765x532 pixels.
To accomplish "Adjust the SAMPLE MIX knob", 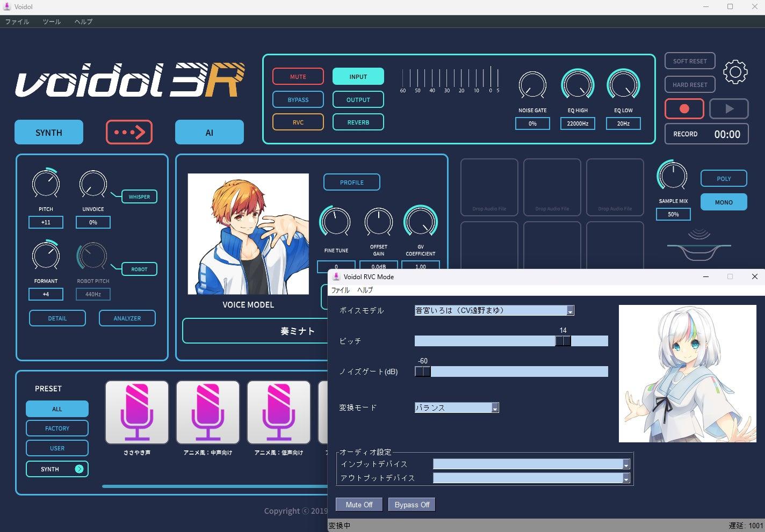I will pos(673,176).
